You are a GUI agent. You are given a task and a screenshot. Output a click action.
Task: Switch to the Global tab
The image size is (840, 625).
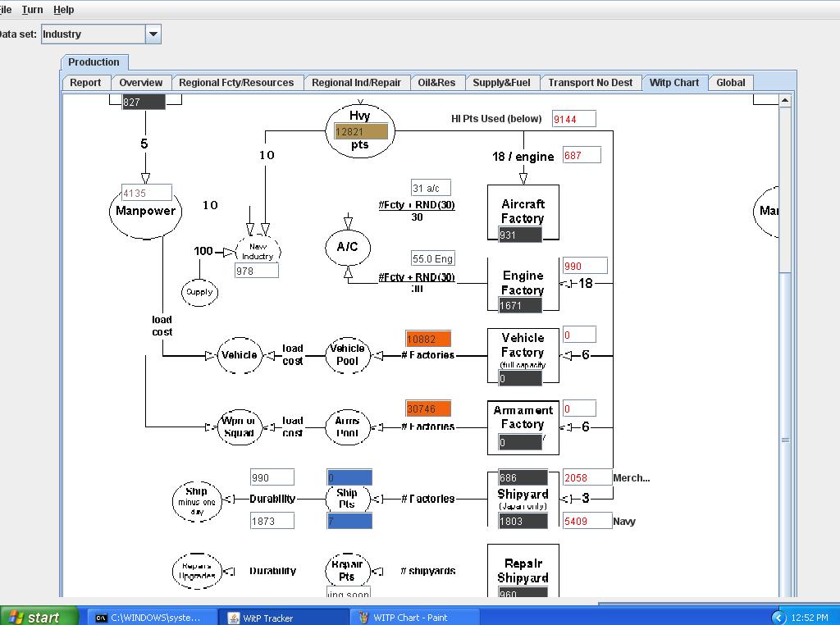(x=731, y=83)
